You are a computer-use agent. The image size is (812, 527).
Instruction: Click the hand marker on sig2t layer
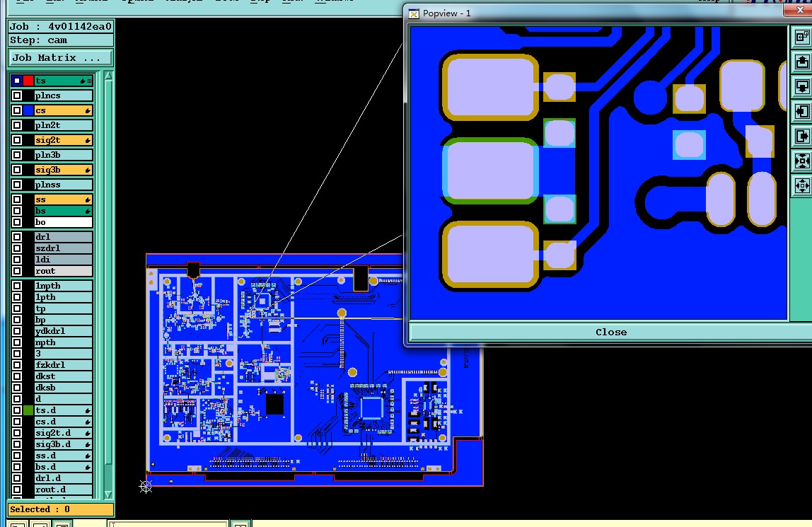click(88, 140)
